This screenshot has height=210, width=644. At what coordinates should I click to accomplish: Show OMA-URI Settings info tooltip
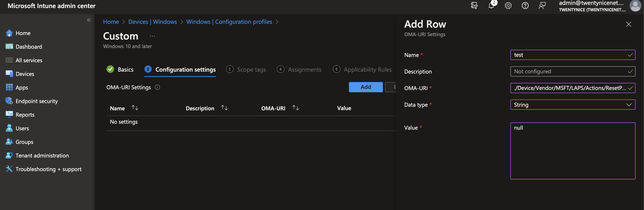click(157, 87)
